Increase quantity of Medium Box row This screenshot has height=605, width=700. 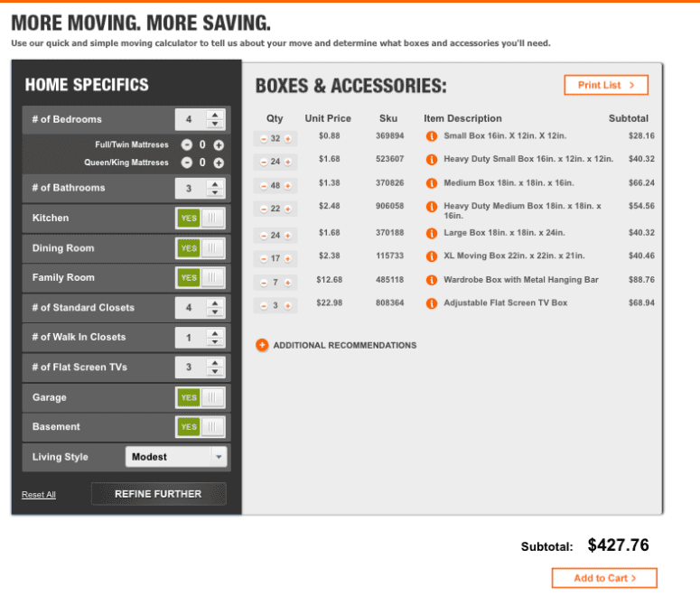point(288,185)
